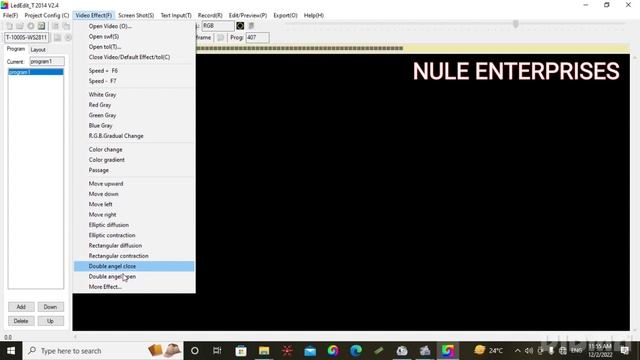Image resolution: width=640 pixels, height=360 pixels.
Task: Click the green pen taskbar icon
Action: click(x=379, y=351)
